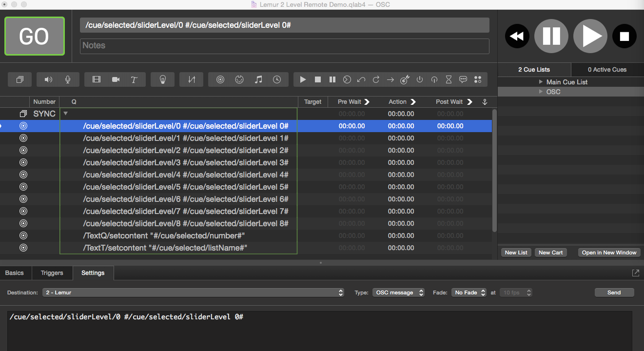
Task: Collapse the SYNC group disclosure triangle
Action: click(66, 114)
